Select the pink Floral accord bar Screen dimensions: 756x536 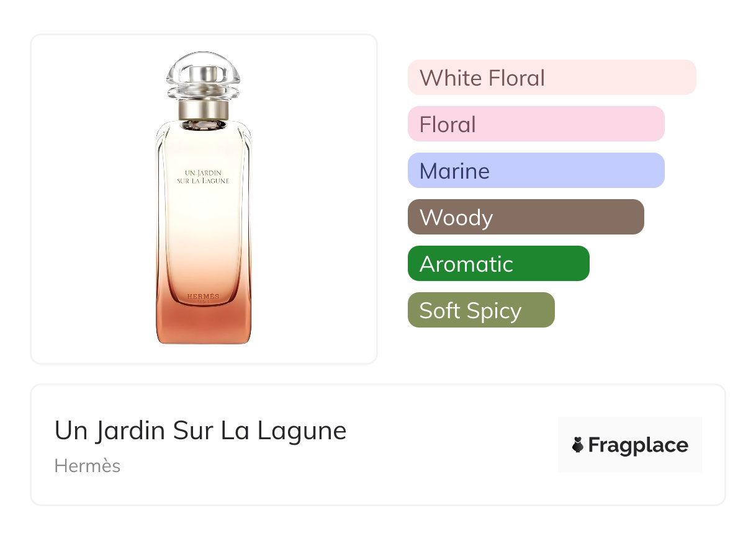click(x=536, y=124)
